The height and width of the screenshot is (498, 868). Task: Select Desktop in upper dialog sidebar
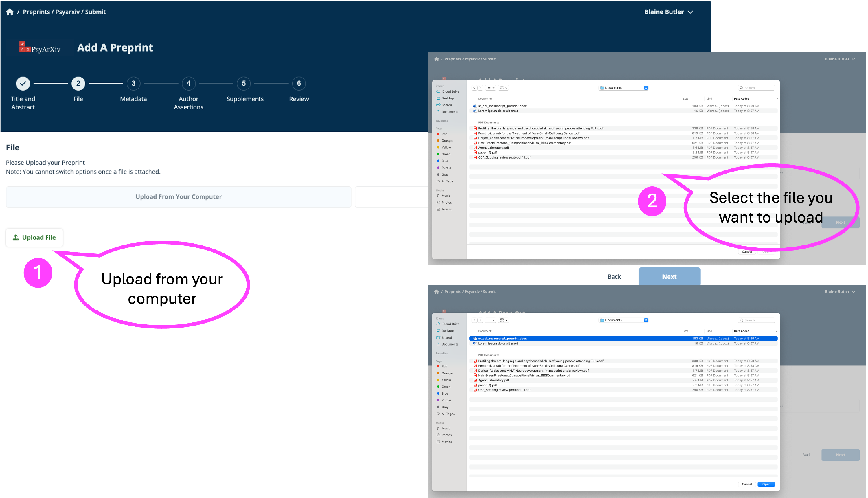click(447, 98)
